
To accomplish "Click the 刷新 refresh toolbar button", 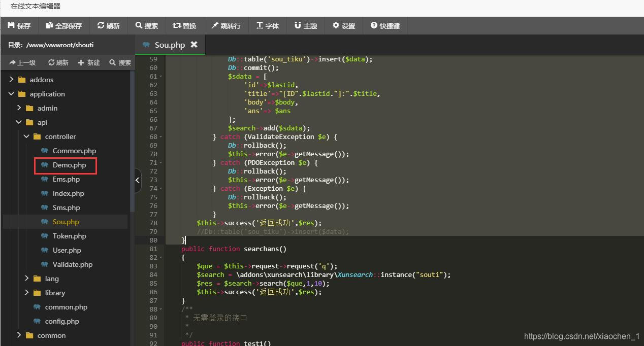I will (x=108, y=25).
